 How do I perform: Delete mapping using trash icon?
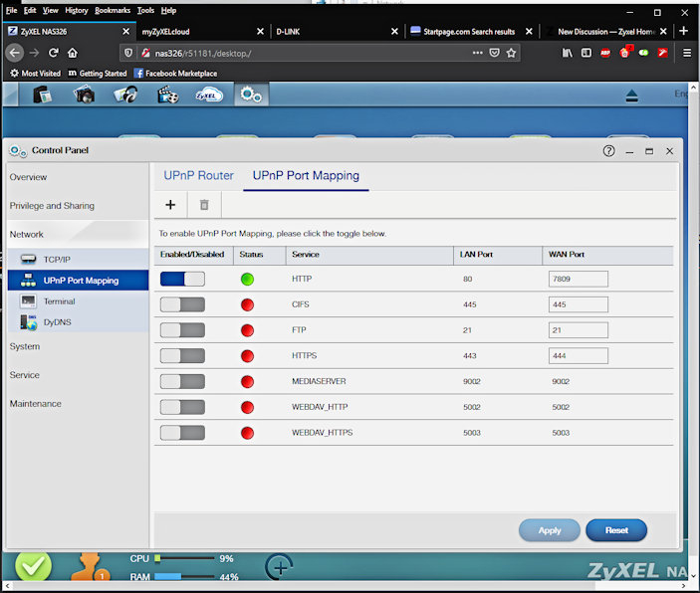(204, 205)
